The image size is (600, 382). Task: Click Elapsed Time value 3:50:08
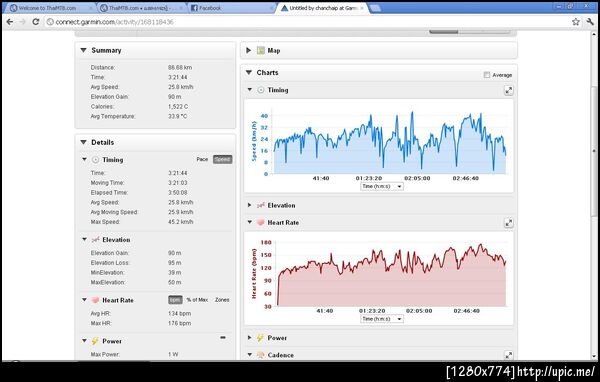(x=178, y=193)
